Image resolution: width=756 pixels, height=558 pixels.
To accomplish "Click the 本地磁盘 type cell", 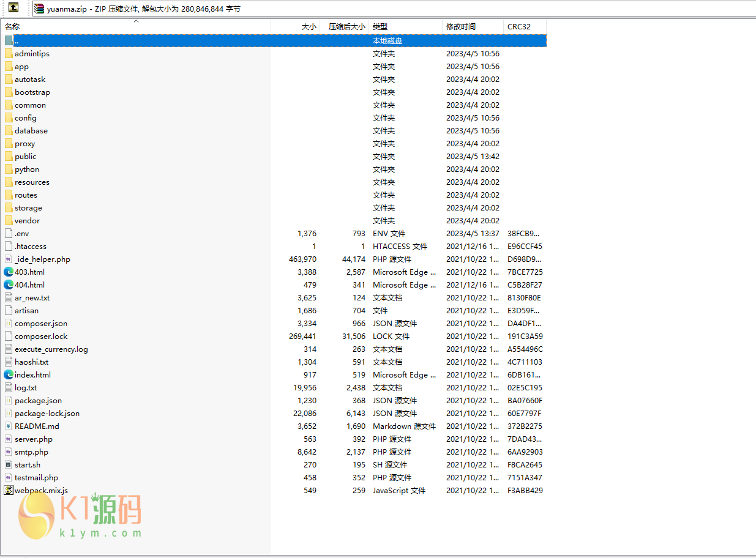I will pos(387,40).
